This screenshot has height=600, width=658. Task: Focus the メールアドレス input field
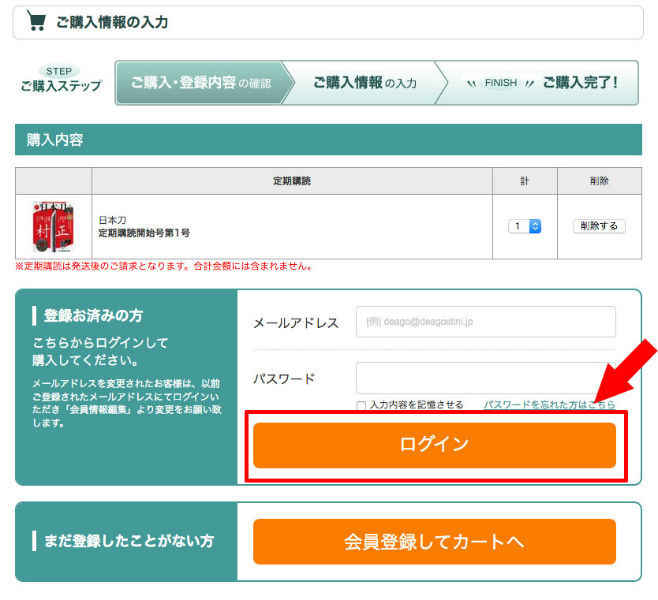coord(485,323)
